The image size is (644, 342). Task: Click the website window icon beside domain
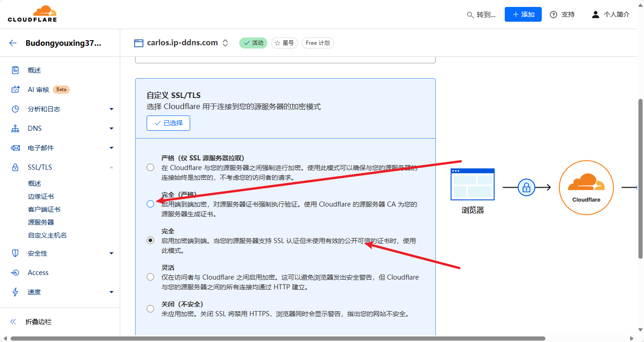(139, 43)
